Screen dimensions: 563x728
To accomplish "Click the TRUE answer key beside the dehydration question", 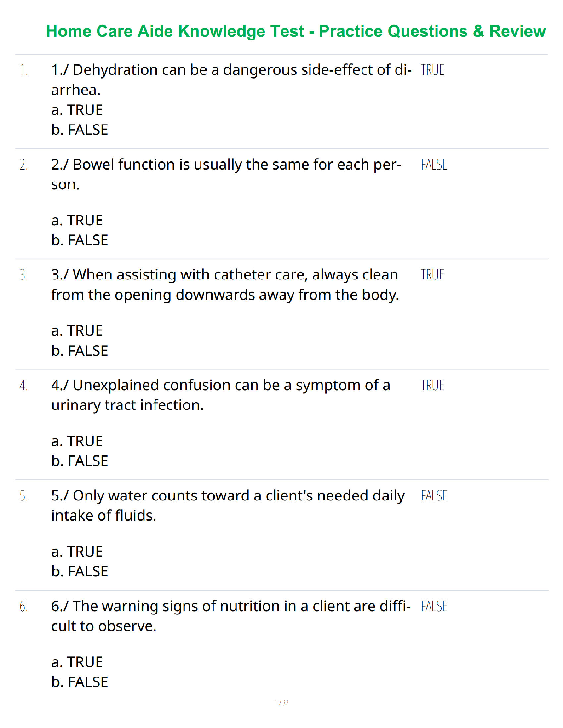I will [432, 70].
